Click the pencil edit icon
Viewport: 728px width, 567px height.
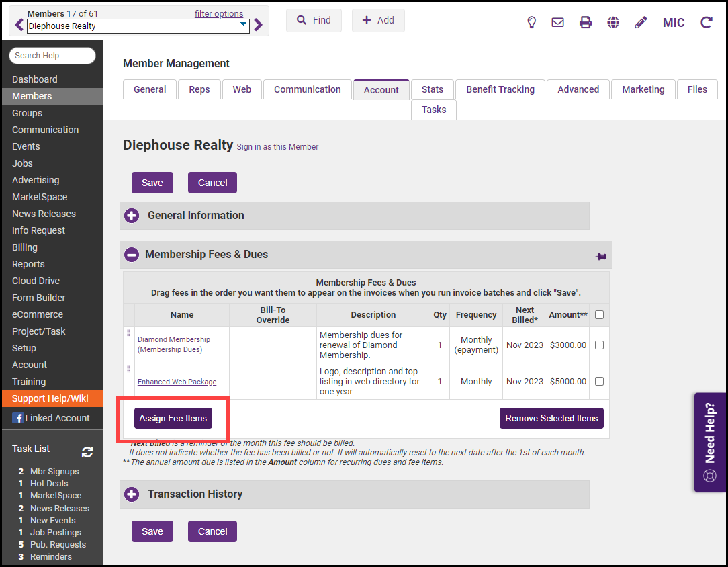pos(641,22)
